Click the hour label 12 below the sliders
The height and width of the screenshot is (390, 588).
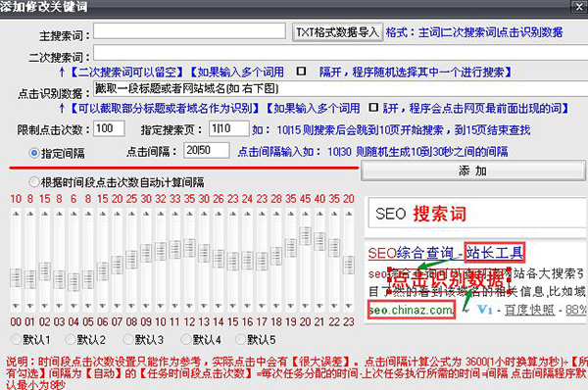(189, 321)
